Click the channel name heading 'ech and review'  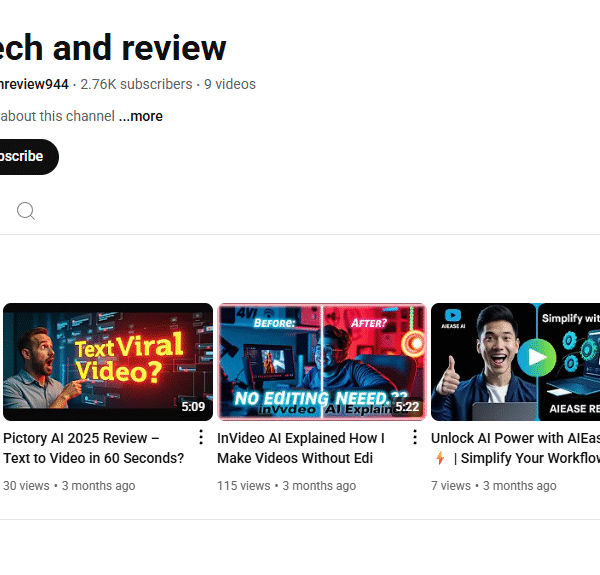pyautogui.click(x=113, y=48)
